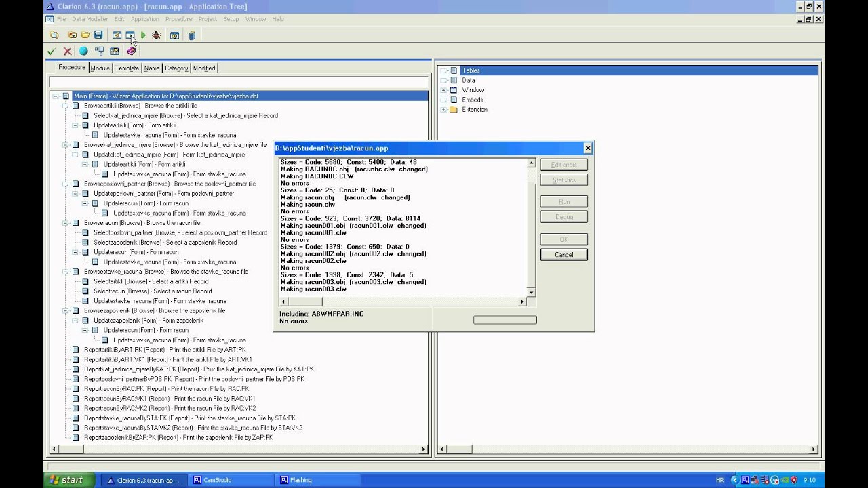Screen dimensions: 868x488
Task: Collapse the Browseracun (Browse) node
Action: click(x=66, y=223)
